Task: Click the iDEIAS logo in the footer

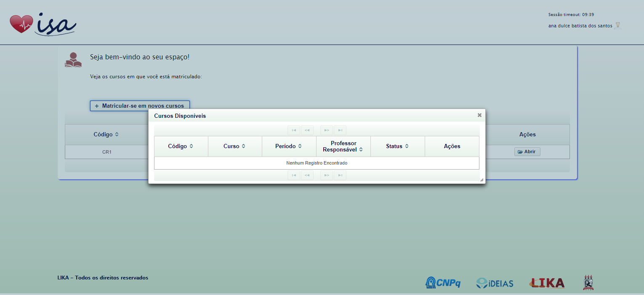Action: pos(495,283)
